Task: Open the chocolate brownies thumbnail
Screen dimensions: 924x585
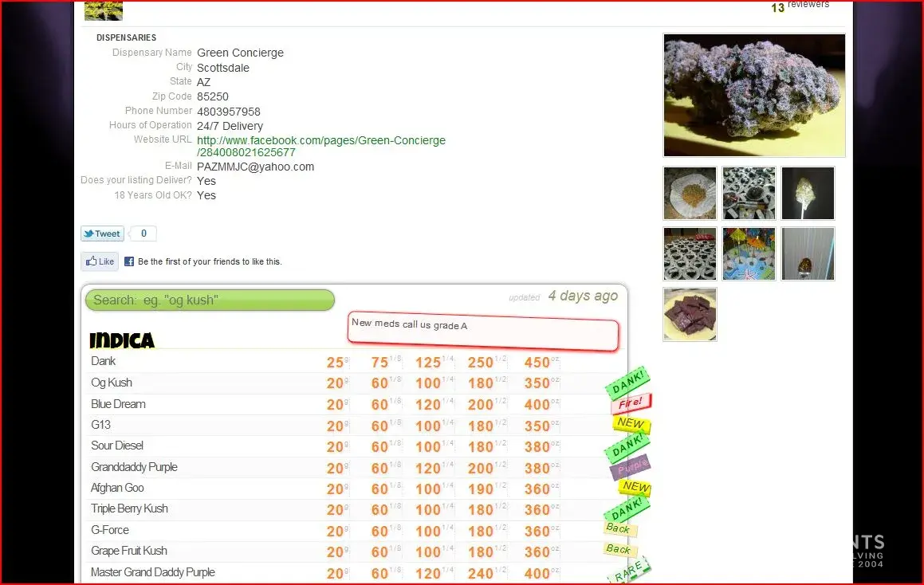Action: coord(690,314)
